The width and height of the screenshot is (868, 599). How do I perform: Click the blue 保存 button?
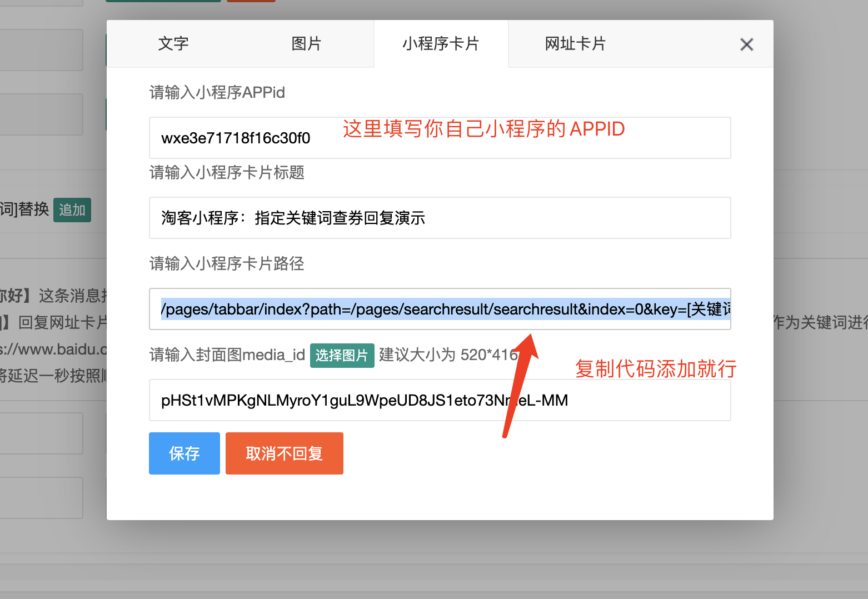coord(184,453)
